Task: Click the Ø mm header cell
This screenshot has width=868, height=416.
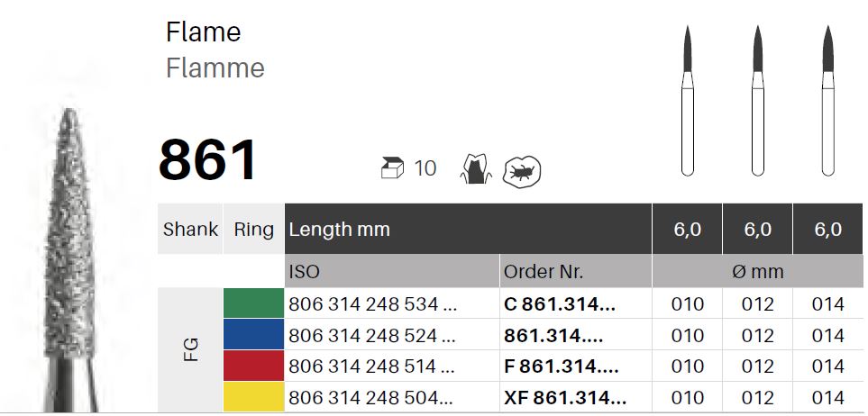Action: click(758, 272)
